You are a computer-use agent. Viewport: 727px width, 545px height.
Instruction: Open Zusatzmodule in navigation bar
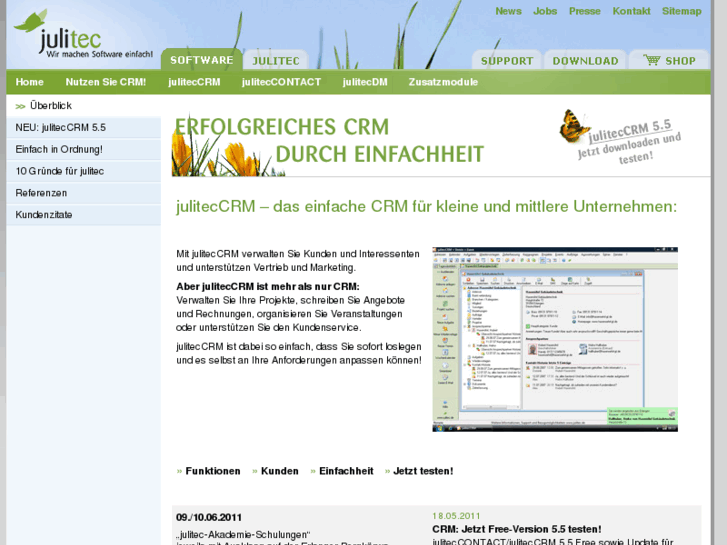point(443,82)
